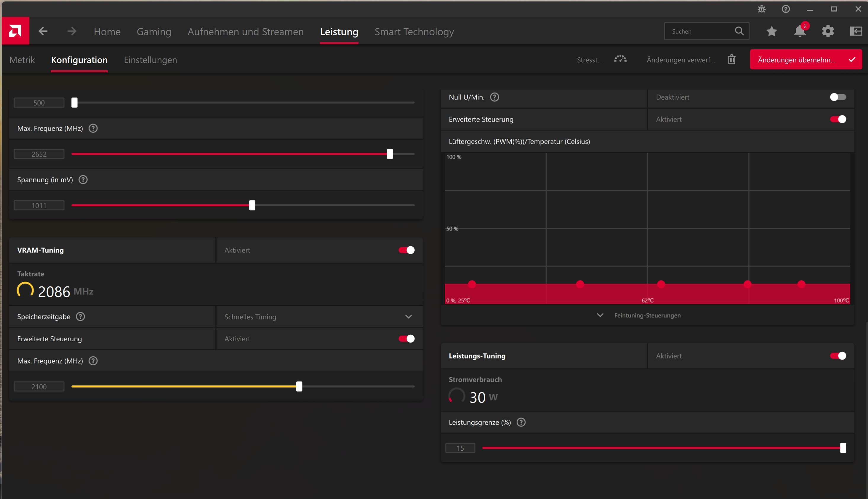
Task: Open the Einstellungen sub-tab
Action: click(x=150, y=60)
